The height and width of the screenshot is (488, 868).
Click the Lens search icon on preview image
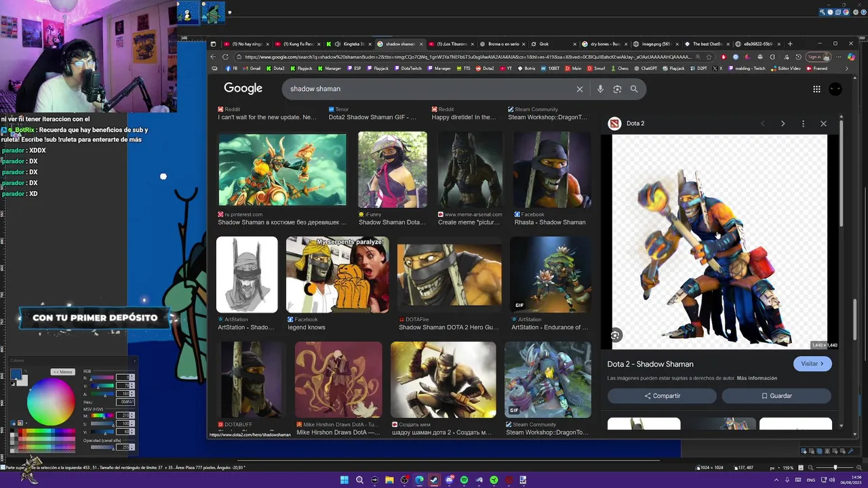pos(615,335)
